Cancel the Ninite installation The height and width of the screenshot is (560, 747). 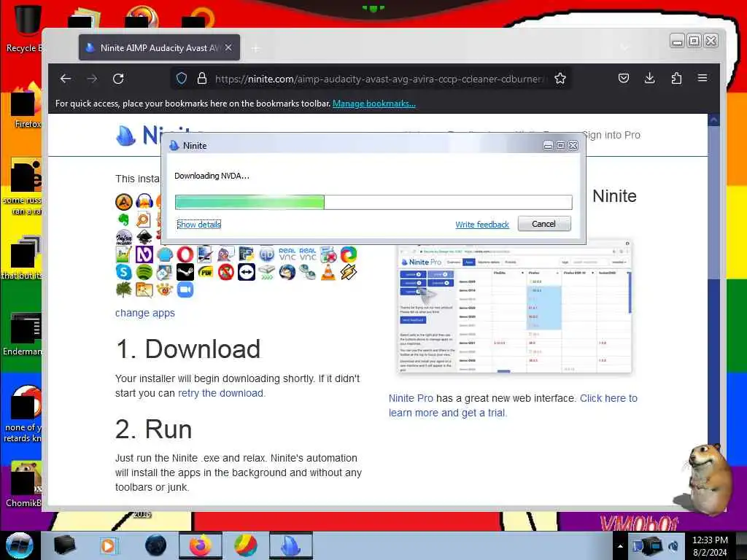pos(544,224)
